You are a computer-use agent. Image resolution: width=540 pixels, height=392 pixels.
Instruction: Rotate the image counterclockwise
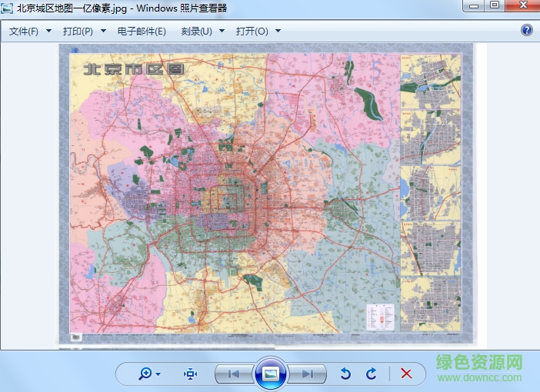[x=345, y=374]
